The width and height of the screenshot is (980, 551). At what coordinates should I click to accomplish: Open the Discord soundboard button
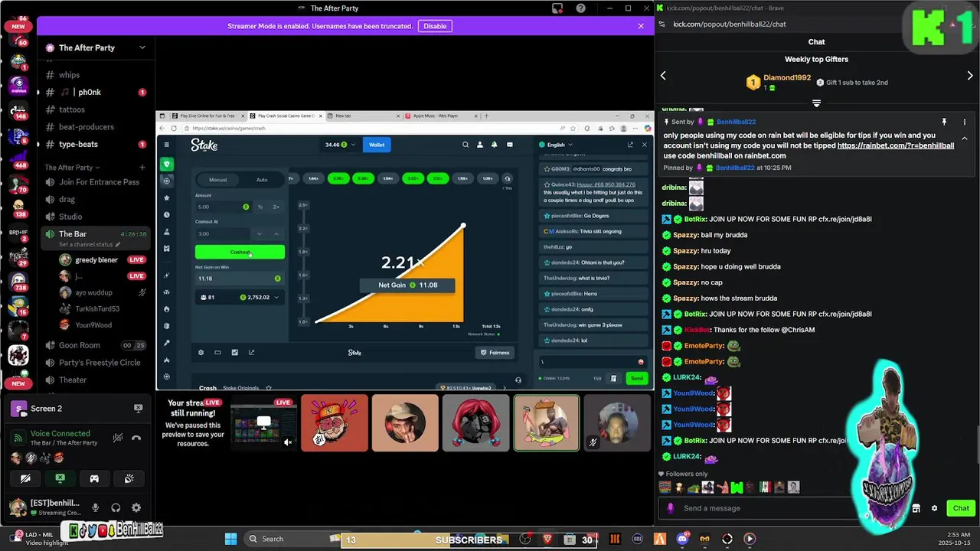[129, 478]
